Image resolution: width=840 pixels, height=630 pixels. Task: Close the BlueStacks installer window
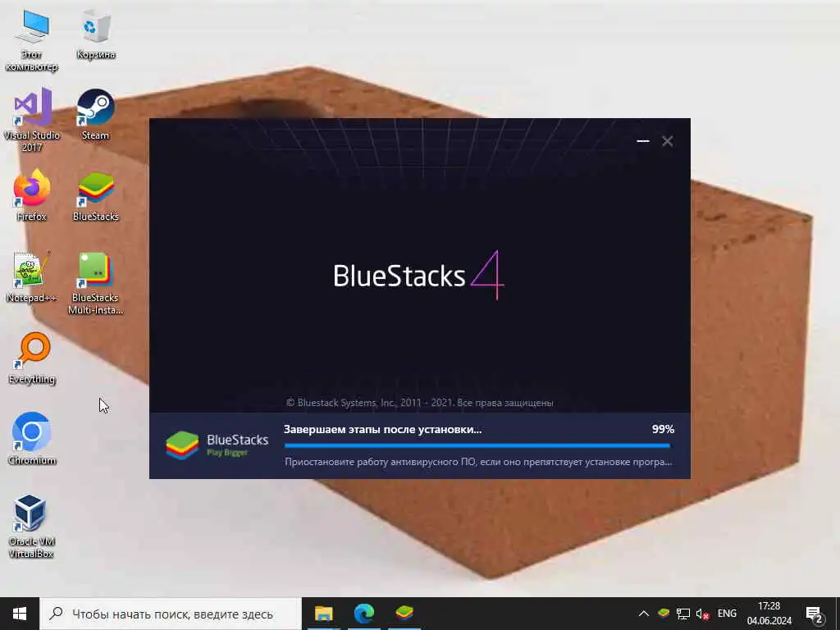point(668,141)
